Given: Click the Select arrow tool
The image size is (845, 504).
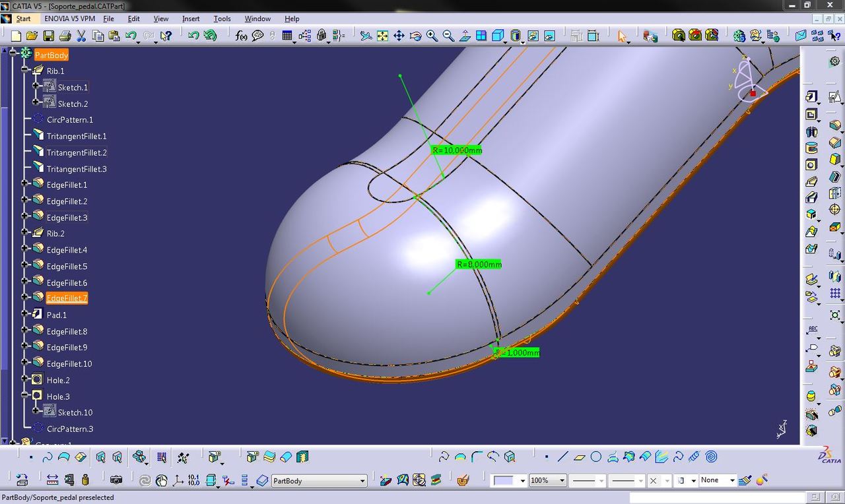Looking at the screenshot, I should (622, 36).
